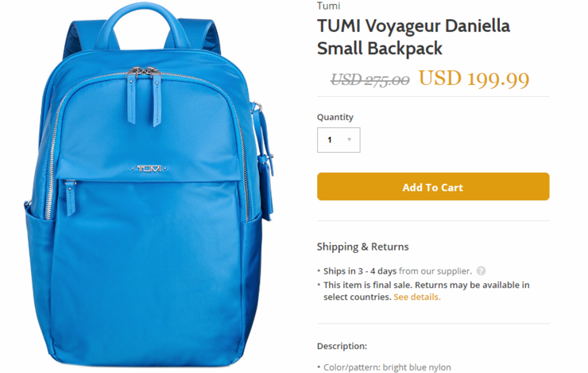Viewport: 588px width, 373px height.
Task: Click the Add To Cart button
Action: pos(433,186)
